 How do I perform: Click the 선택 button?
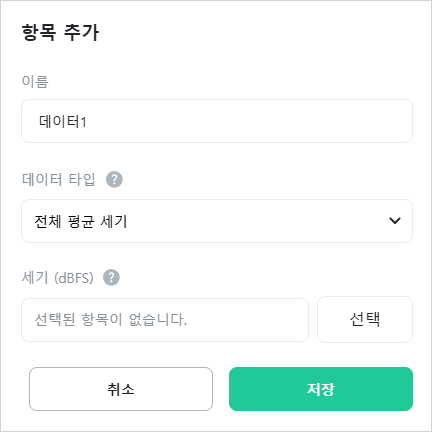pyautogui.click(x=365, y=319)
